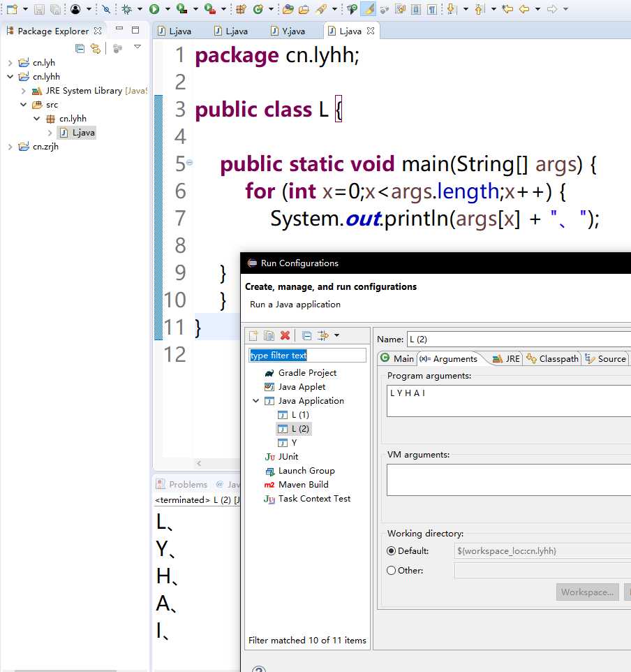Expand the cn.zrjh project node
The image size is (631, 672).
tap(10, 147)
